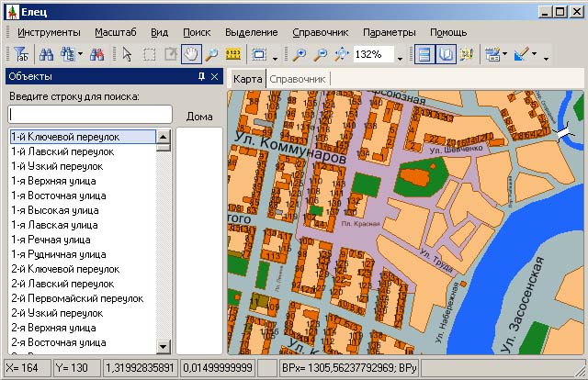588x380 pixels.
Task: Click the black binoculars search icon
Action: click(46, 54)
